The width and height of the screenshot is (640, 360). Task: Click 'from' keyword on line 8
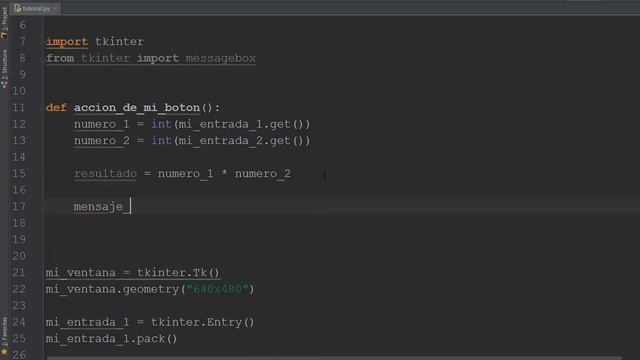60,58
